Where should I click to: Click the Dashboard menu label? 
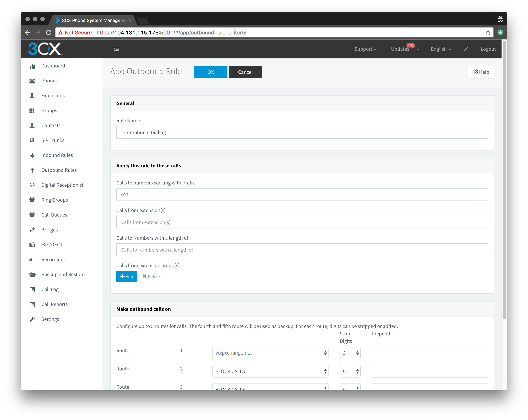coord(53,66)
